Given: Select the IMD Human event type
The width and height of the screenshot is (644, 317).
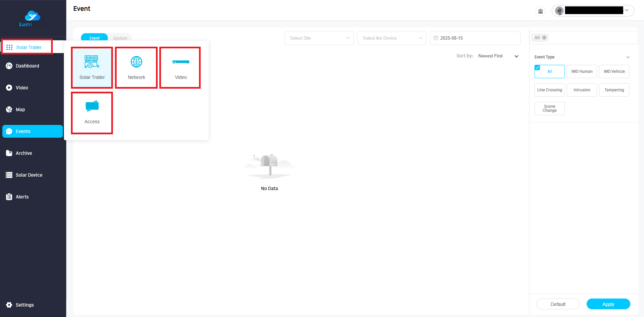Looking at the screenshot, I should pos(581,72).
